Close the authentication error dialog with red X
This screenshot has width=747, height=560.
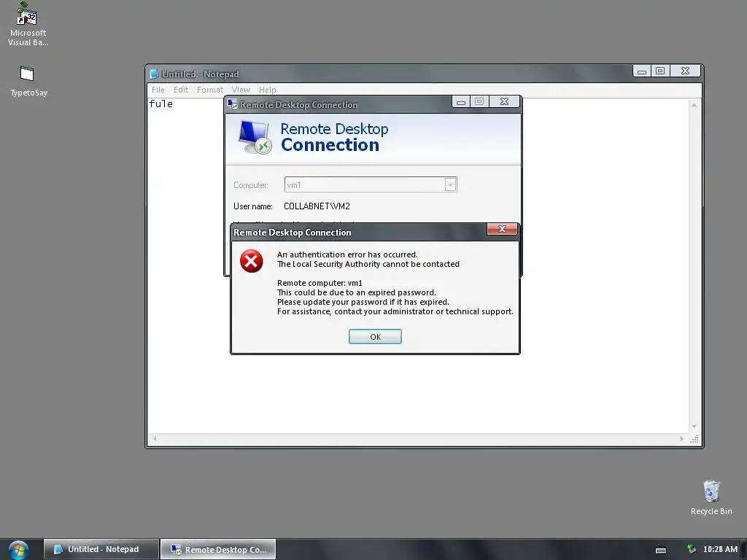(x=502, y=229)
